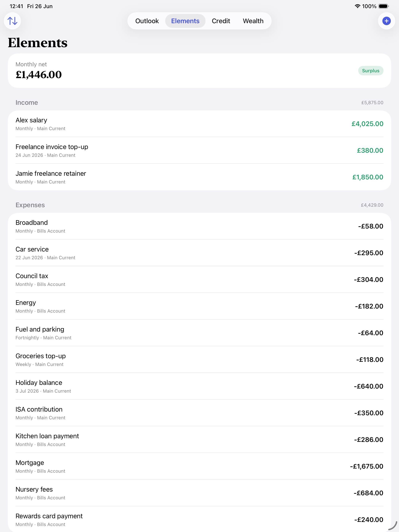Open the Holiday balance entry
The height and width of the screenshot is (532, 399).
199,386
